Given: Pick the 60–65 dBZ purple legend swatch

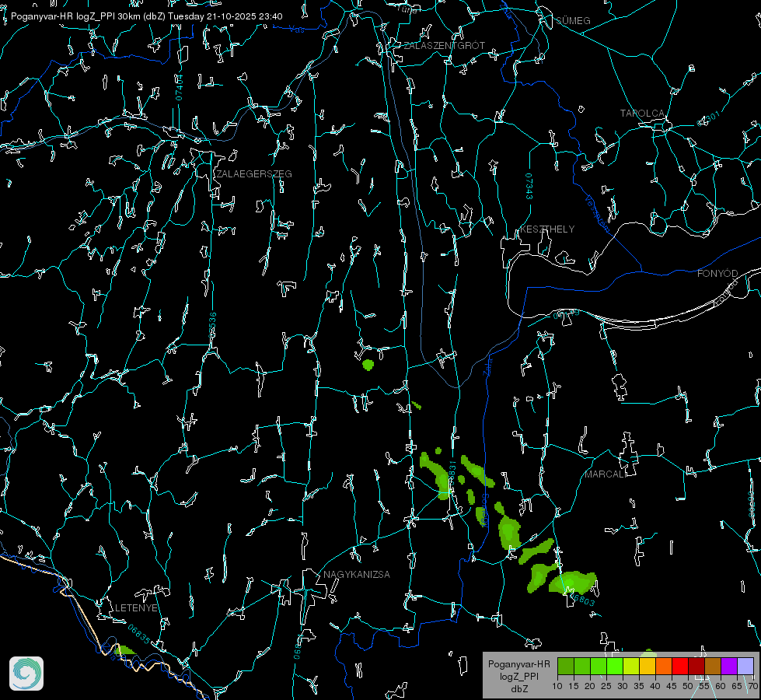Looking at the screenshot, I should pyautogui.click(x=729, y=666).
